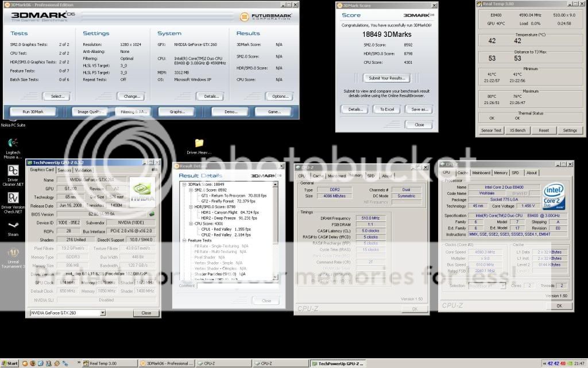Open Mainboard tab in the CPU-Z Processor window
The image size is (588, 368).
(481, 172)
